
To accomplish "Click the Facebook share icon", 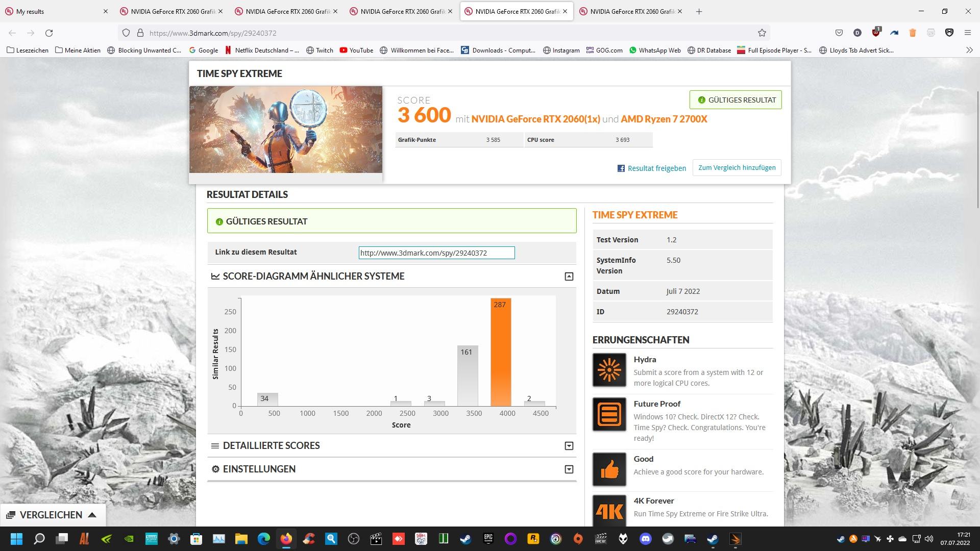I will (x=621, y=168).
